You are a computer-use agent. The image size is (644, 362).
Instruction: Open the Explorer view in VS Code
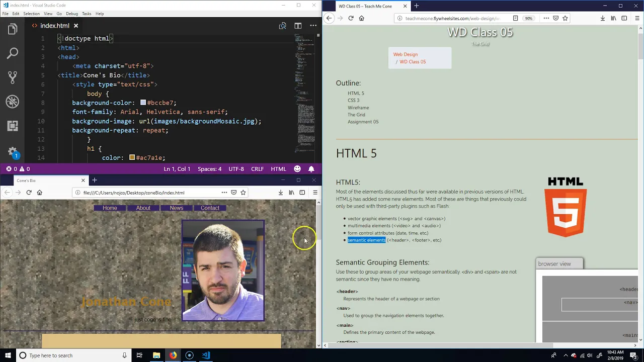click(x=13, y=30)
